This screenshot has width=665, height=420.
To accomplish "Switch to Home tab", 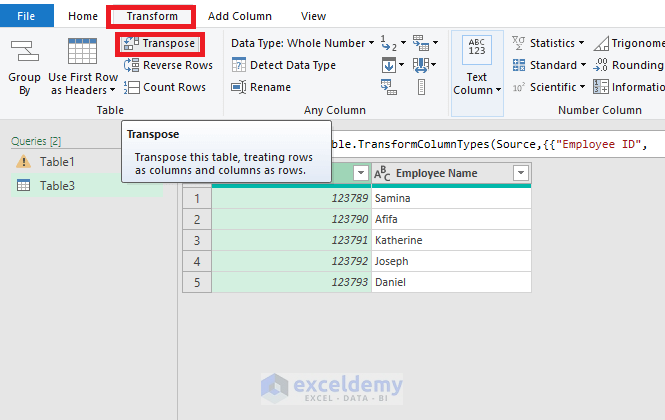I will click(x=83, y=16).
